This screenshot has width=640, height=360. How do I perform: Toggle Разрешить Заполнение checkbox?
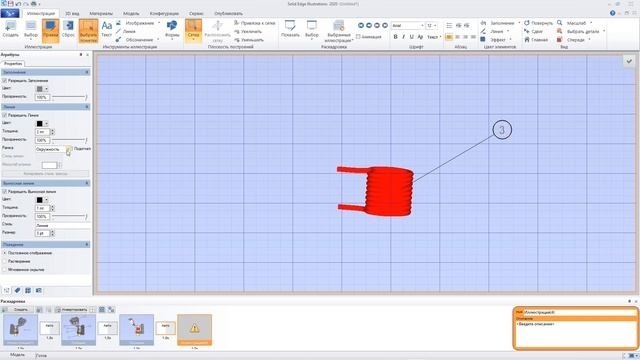[4, 81]
